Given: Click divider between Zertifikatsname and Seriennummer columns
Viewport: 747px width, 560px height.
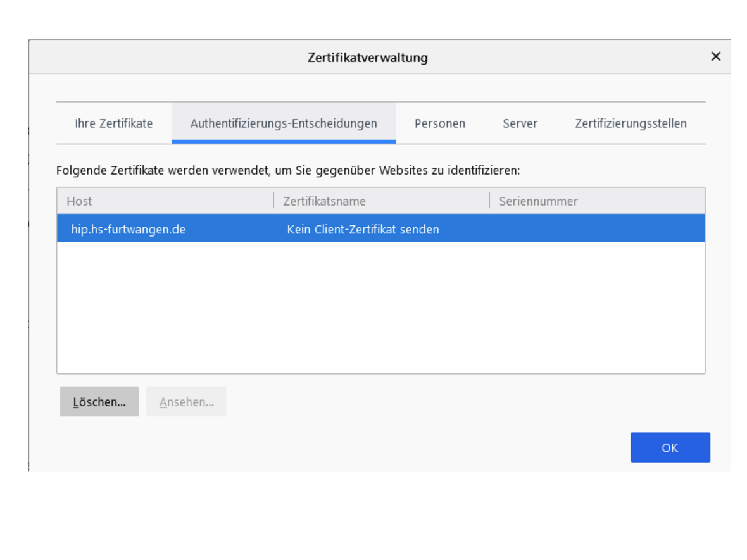Looking at the screenshot, I should point(489,201).
